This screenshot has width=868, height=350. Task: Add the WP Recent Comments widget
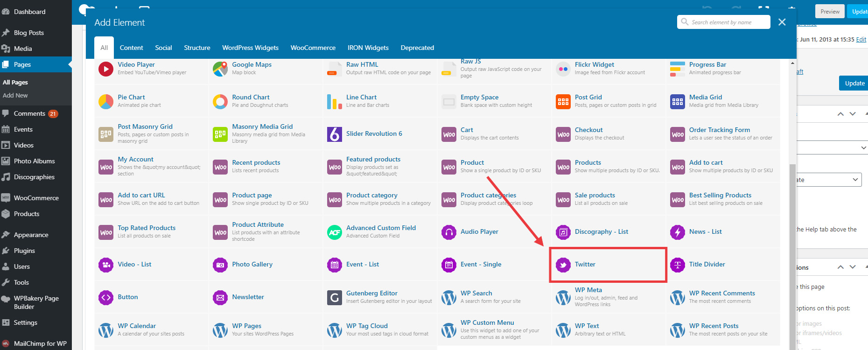[723, 297]
